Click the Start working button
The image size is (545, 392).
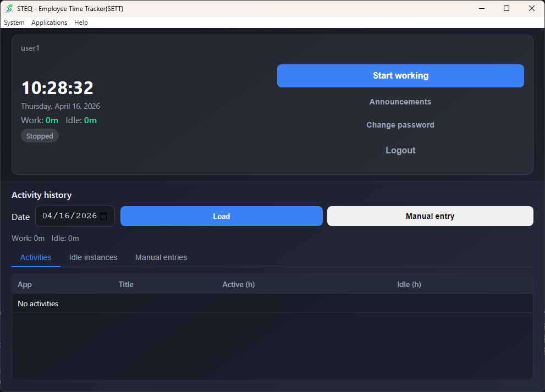click(x=400, y=76)
